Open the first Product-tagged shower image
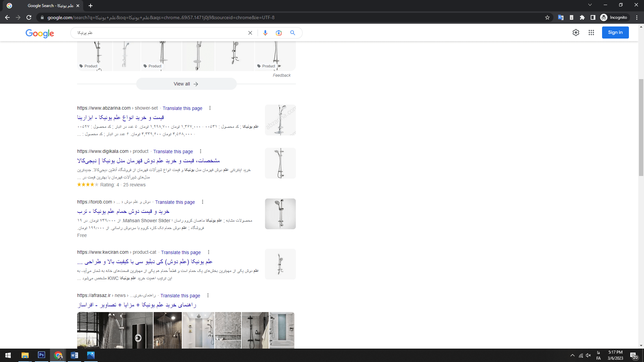 [x=95, y=56]
